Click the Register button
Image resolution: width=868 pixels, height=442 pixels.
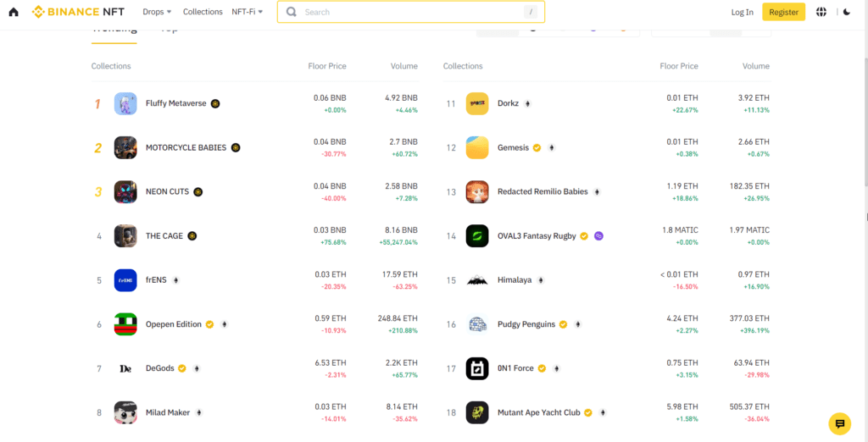[783, 12]
